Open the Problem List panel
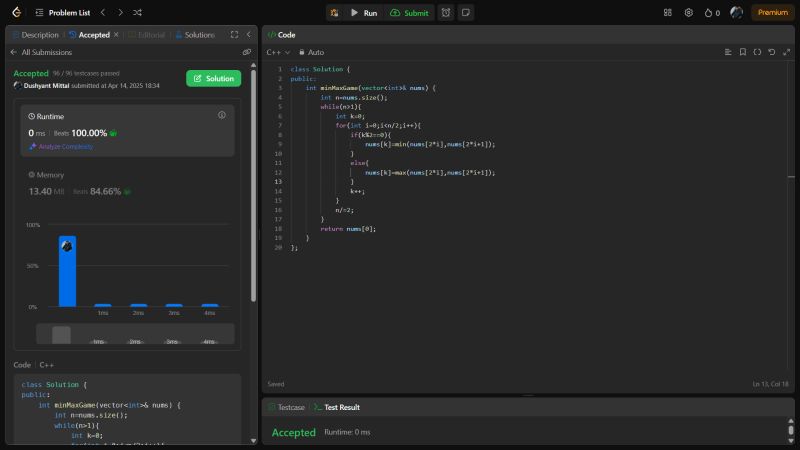 pyautogui.click(x=63, y=13)
